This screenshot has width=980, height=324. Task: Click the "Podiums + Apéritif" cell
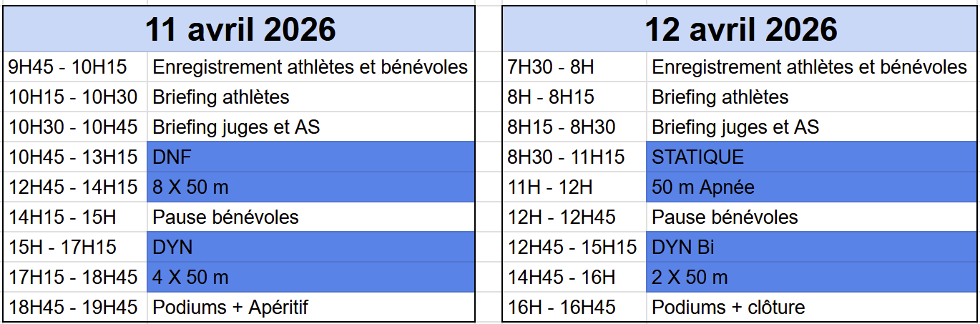tap(310, 308)
